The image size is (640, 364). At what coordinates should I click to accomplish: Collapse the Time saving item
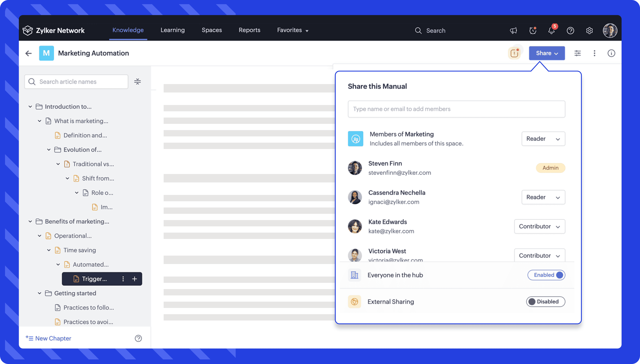(49, 250)
